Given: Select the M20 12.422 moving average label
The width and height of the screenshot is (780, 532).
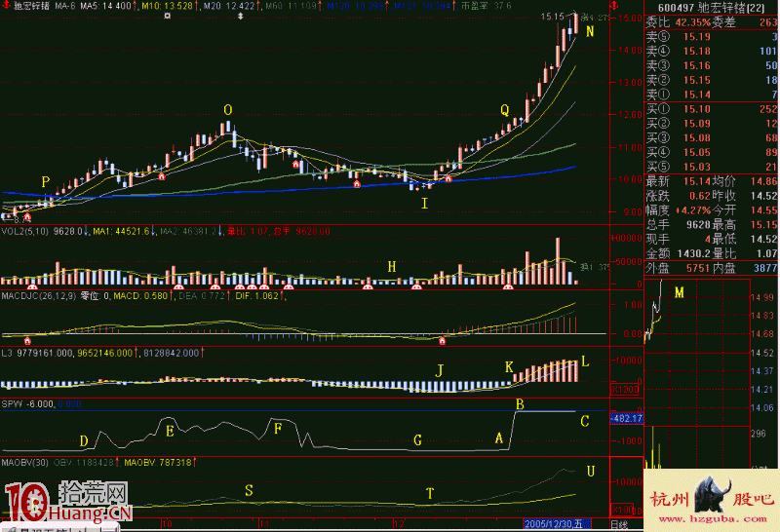Looking at the screenshot, I should (232, 6).
